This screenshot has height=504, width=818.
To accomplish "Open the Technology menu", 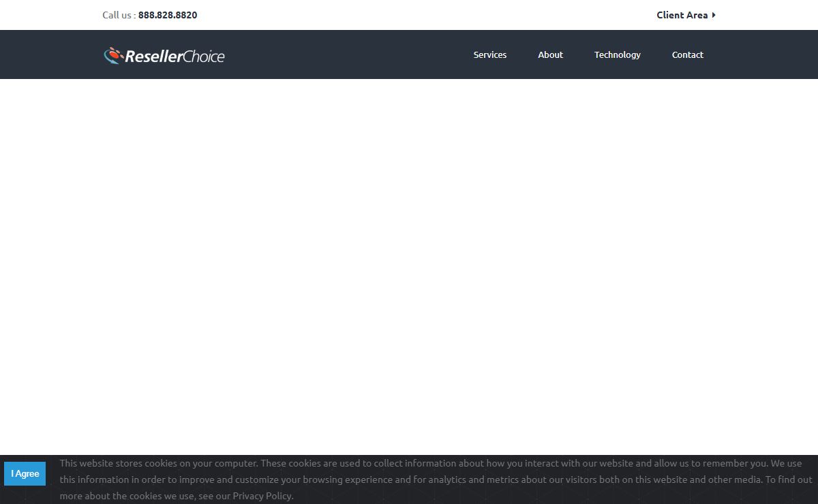I will point(617,54).
